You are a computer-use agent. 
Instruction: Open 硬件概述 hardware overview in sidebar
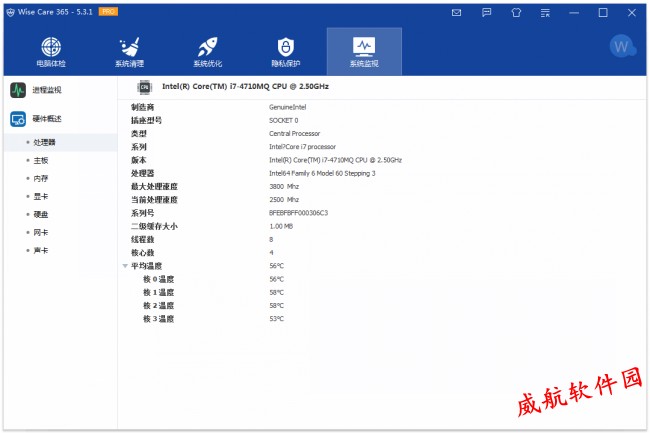[x=36, y=119]
